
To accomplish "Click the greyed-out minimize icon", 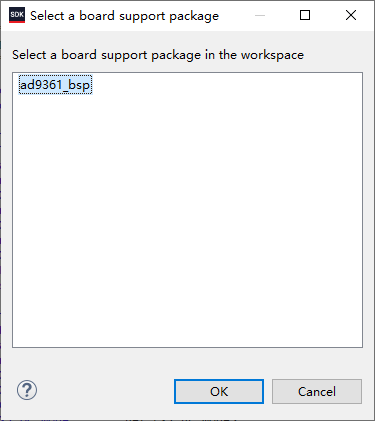I will [x=260, y=15].
